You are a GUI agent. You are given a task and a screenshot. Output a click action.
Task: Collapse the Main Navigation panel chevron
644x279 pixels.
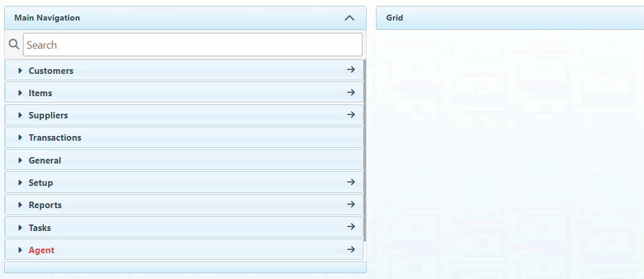point(350,18)
